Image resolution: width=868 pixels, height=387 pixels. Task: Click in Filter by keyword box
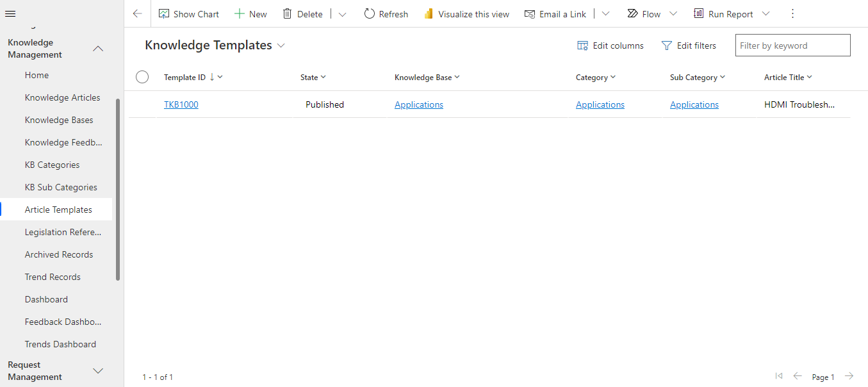(792, 45)
